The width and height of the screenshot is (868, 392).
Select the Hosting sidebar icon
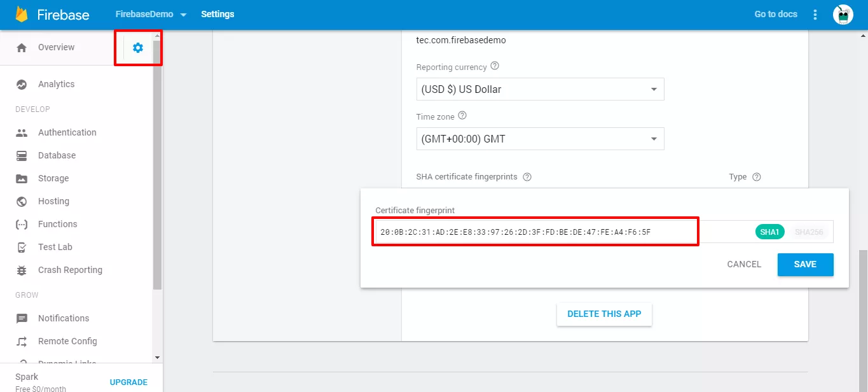22,201
